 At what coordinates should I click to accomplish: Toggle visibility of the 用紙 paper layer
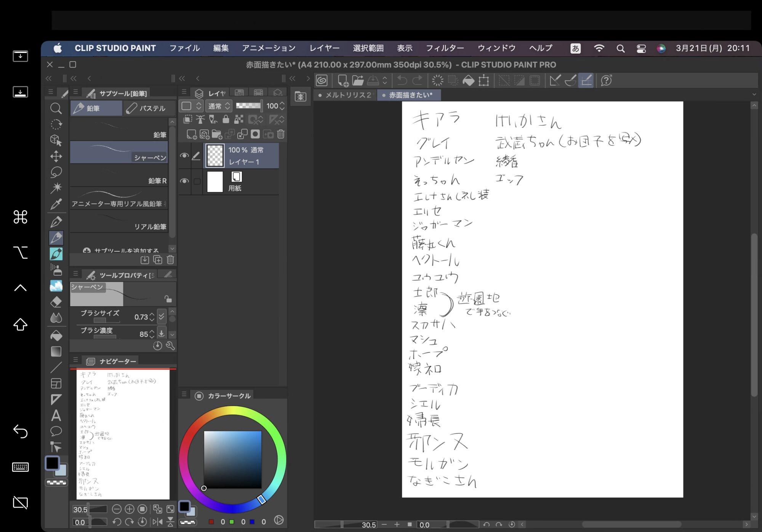pos(184,181)
